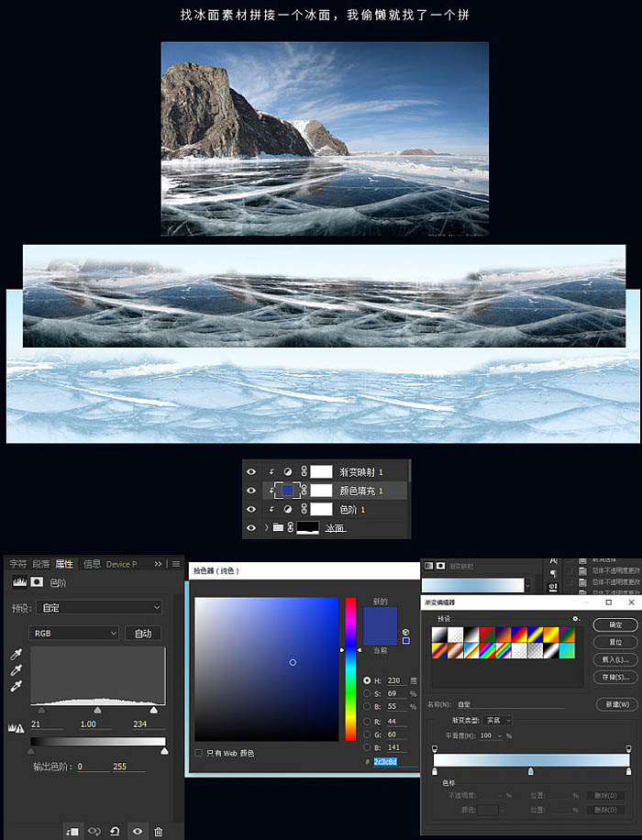Select the R red radio button
The image size is (642, 840).
(x=367, y=722)
